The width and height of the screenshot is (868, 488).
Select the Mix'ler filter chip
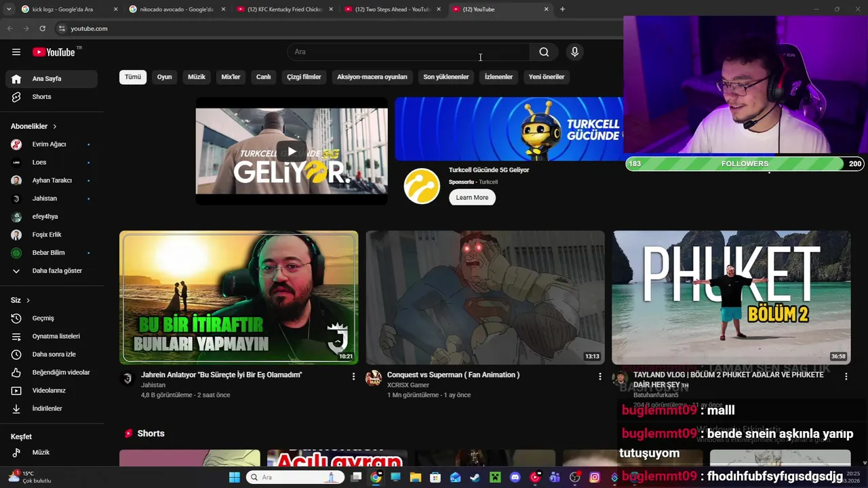pyautogui.click(x=231, y=77)
